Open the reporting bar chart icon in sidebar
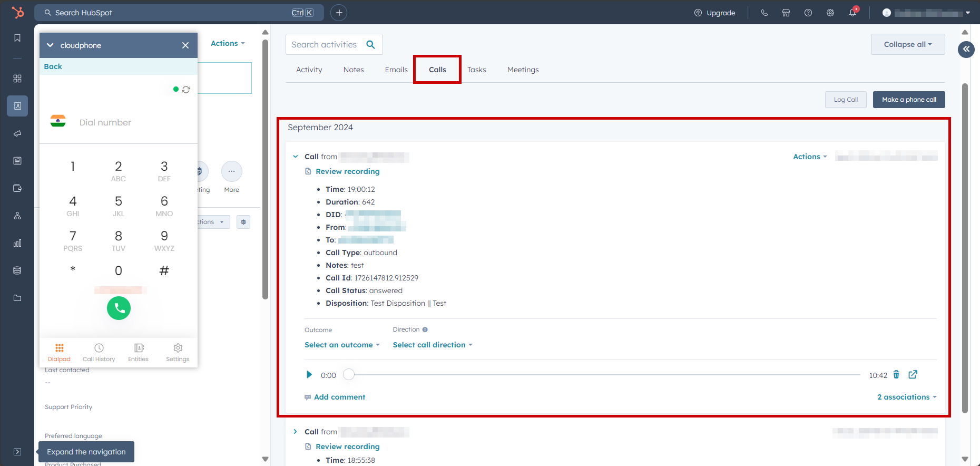The image size is (980, 466). point(17,243)
